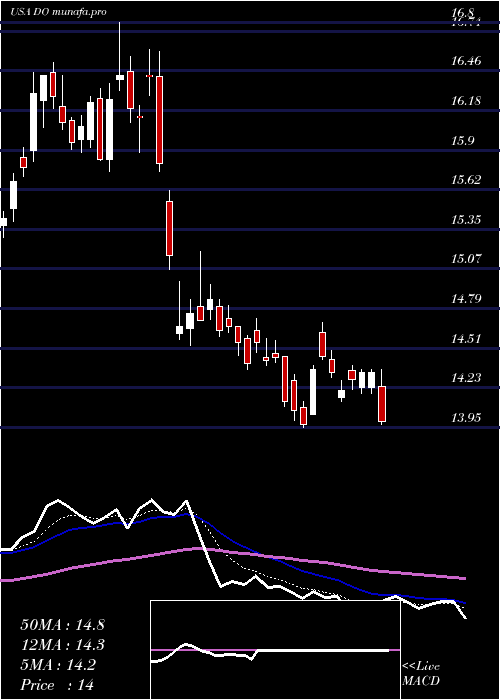Select the 16.46 price axis label

[466, 61]
